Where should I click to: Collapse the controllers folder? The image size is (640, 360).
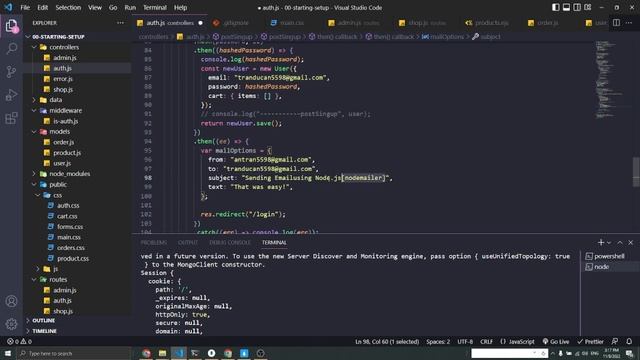(x=77, y=47)
